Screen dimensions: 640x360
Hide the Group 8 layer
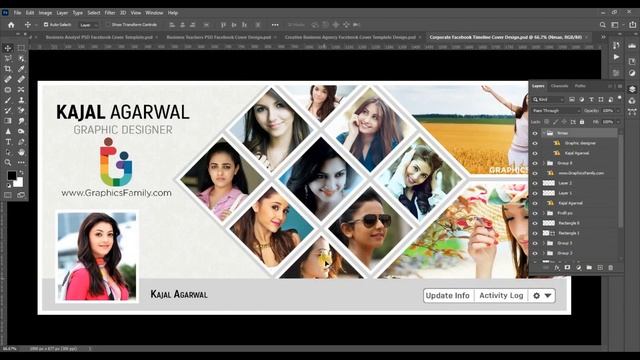[x=535, y=163]
